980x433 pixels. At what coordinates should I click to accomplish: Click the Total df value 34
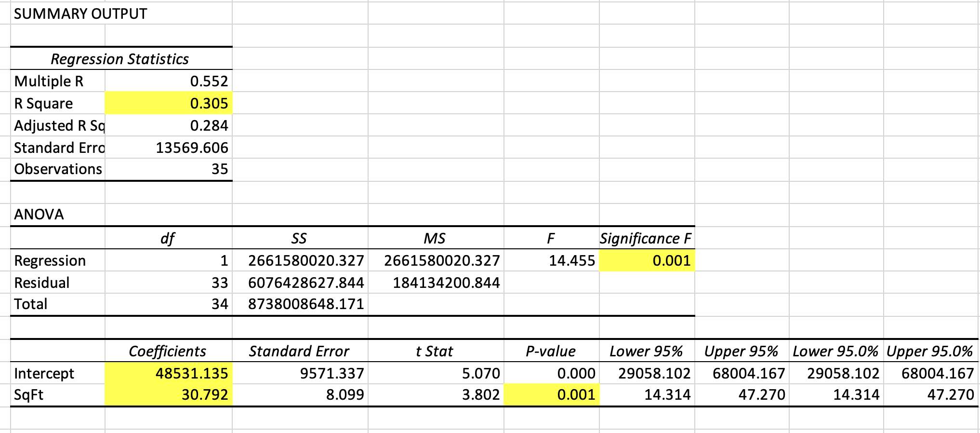[169, 304]
